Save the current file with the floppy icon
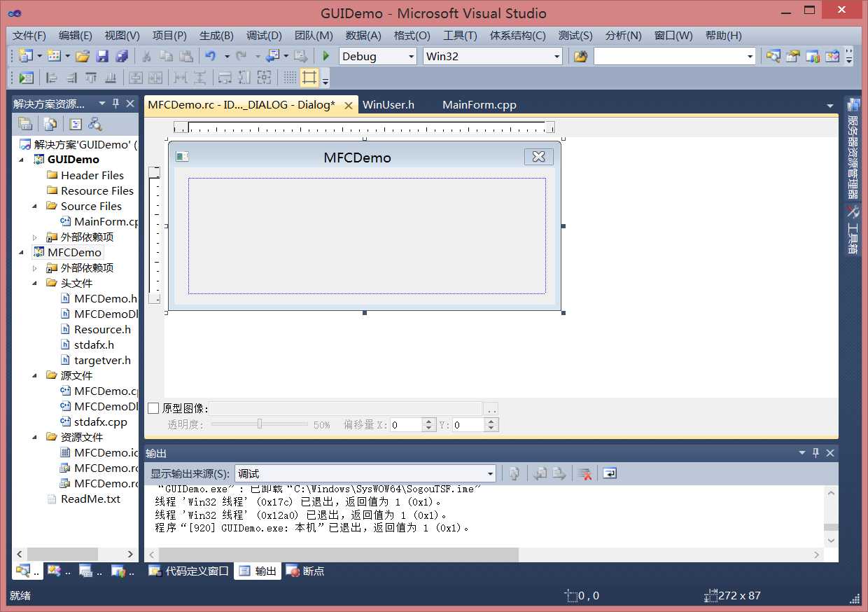The image size is (868, 612). [102, 56]
